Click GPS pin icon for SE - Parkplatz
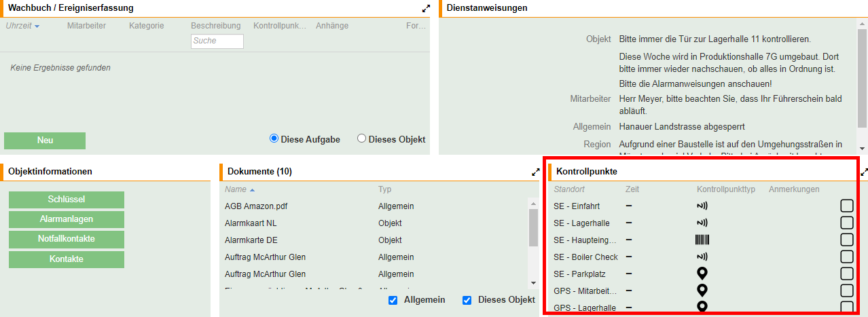Screen dimensions: 868x317 (x=702, y=274)
